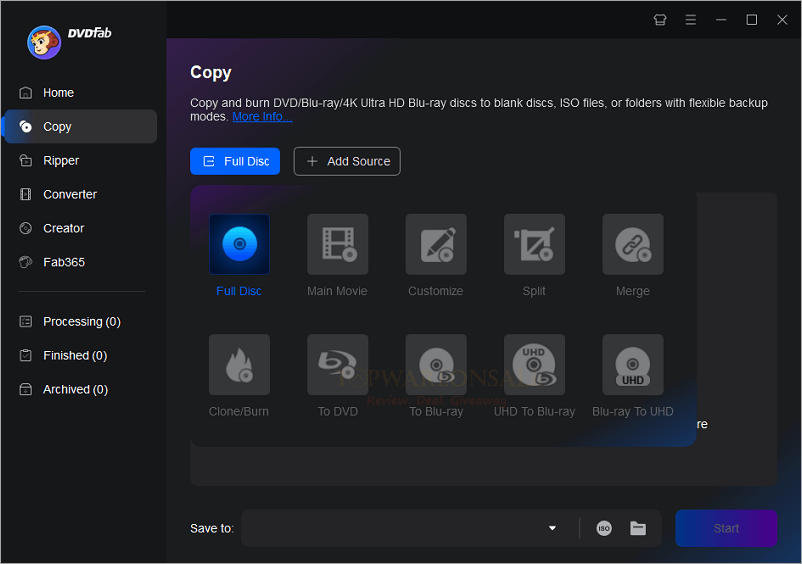
Task: Minimize the DVDFab window
Action: tap(721, 20)
